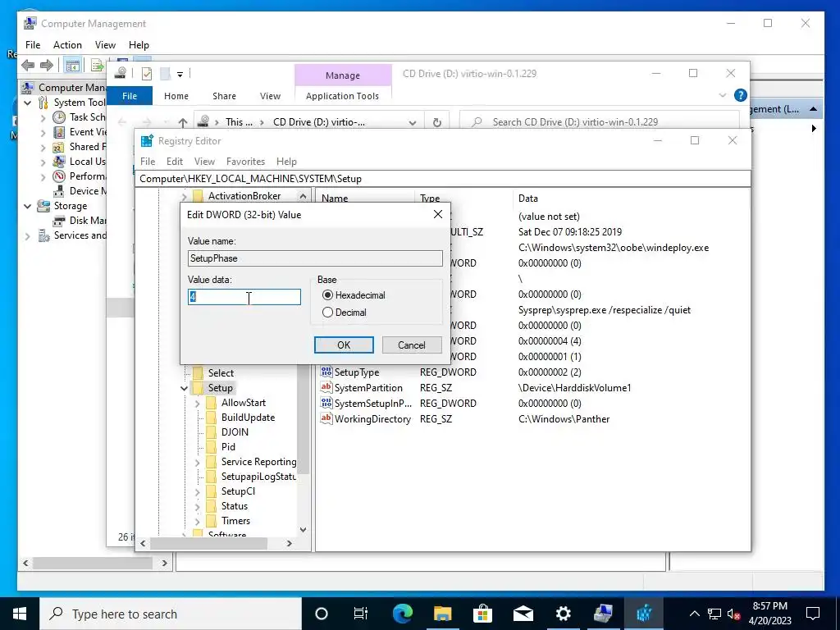Open Registry Editor Favorites menu

pyautogui.click(x=245, y=162)
